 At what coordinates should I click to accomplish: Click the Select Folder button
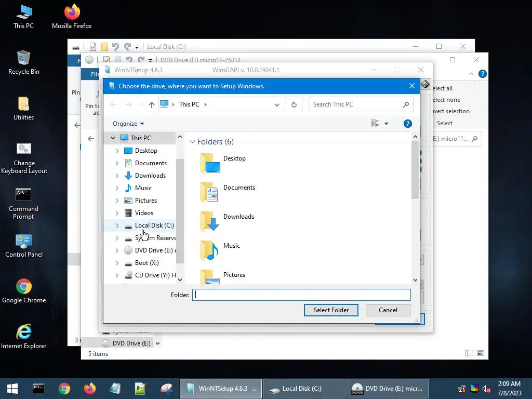tap(331, 310)
